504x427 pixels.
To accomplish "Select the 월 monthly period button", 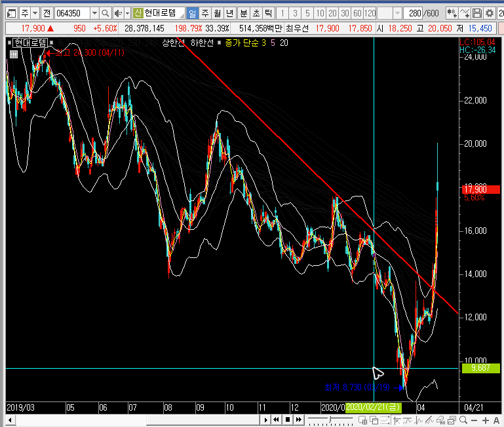I will (218, 14).
